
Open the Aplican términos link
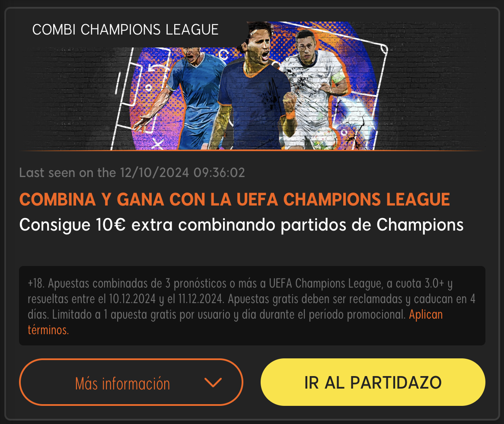[426, 315]
